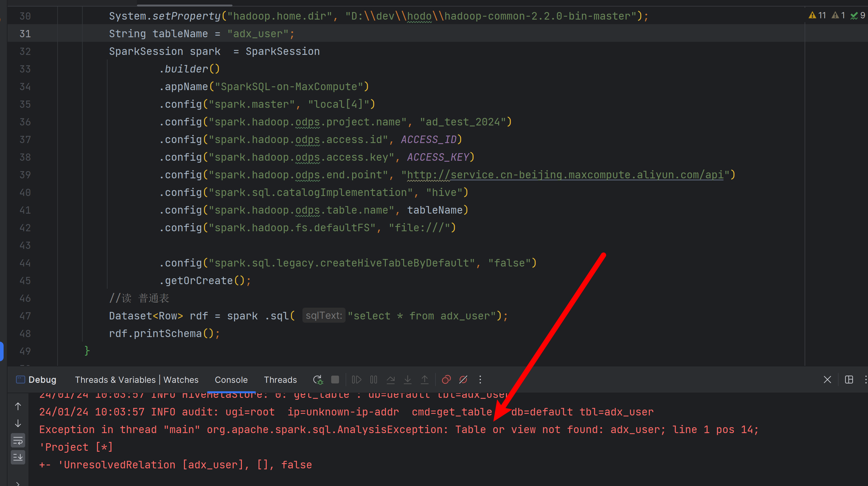The width and height of the screenshot is (868, 486).
Task: Click the 11 warnings indicator
Action: click(x=817, y=15)
